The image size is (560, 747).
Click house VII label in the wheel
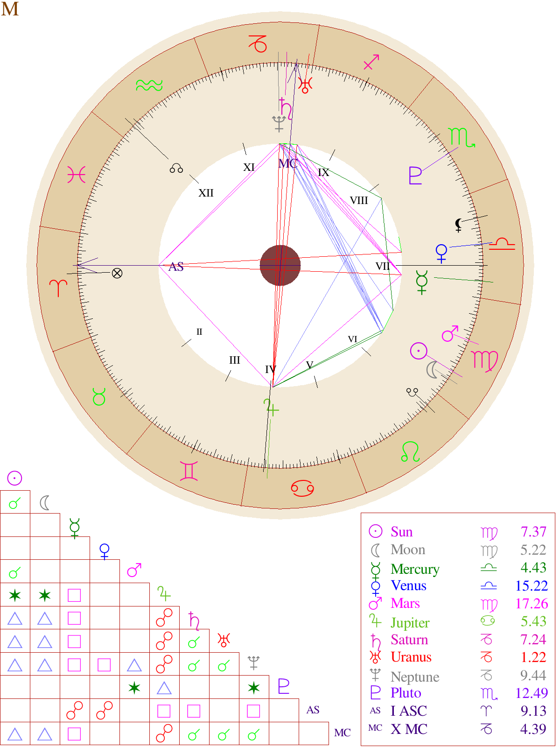383,266
